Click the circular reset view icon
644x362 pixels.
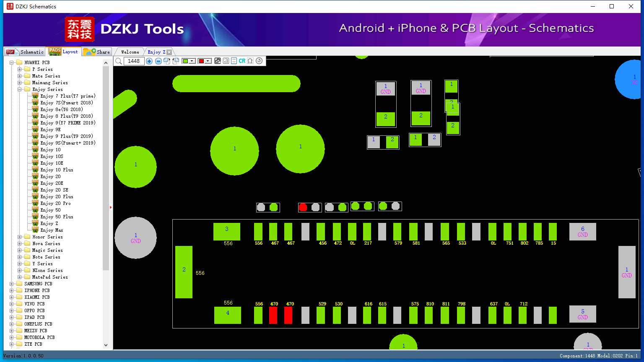[259, 61]
